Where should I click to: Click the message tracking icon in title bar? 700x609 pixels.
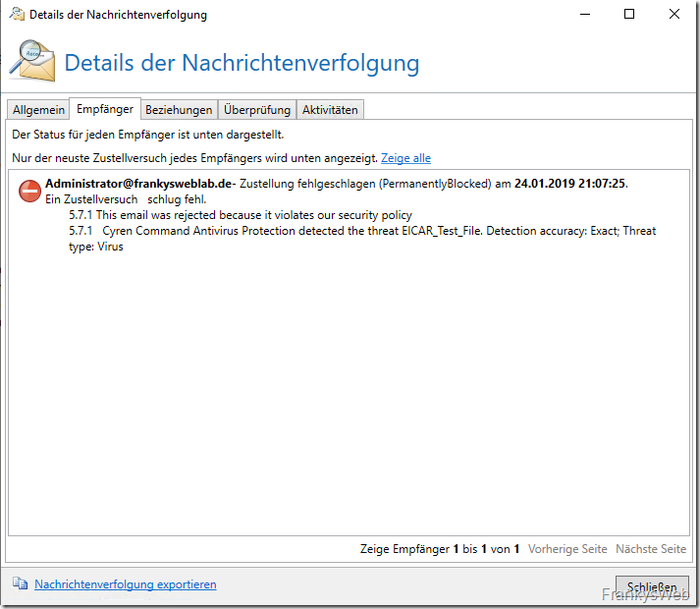[x=17, y=15]
